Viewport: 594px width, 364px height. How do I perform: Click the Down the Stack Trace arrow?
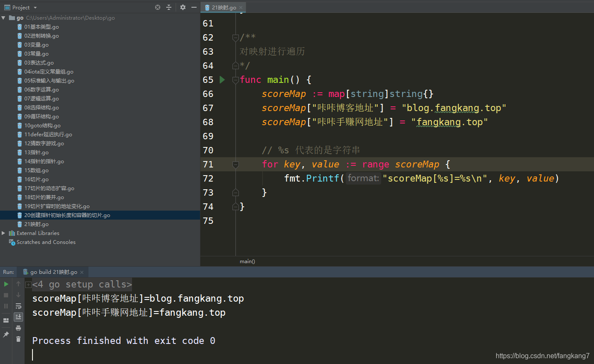coord(18,295)
